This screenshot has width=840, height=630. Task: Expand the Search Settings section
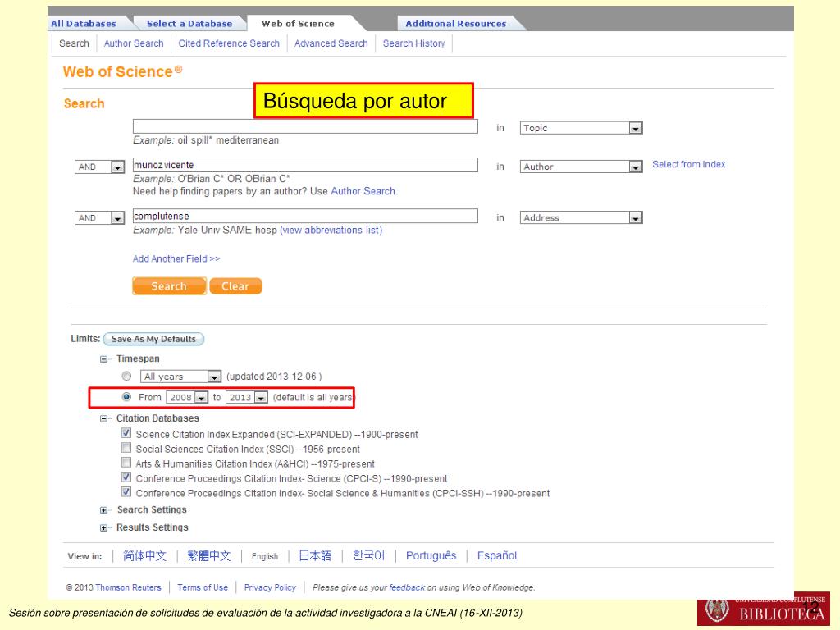point(103,510)
